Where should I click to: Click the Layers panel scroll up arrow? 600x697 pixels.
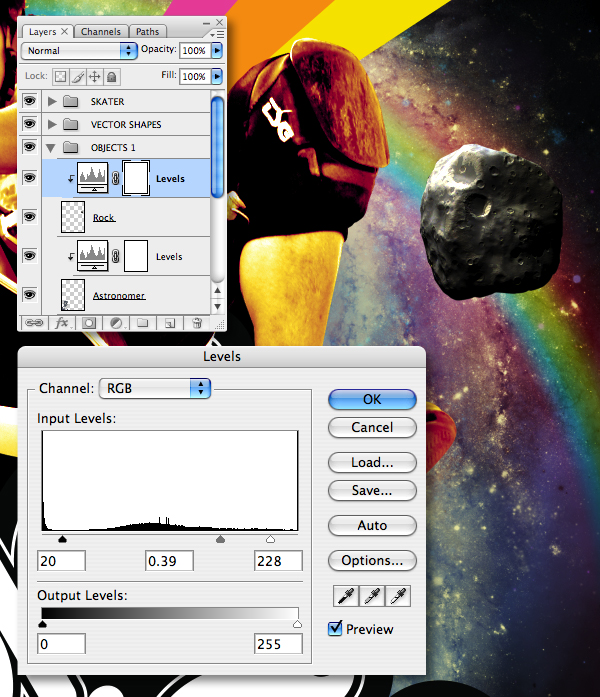pos(217,290)
